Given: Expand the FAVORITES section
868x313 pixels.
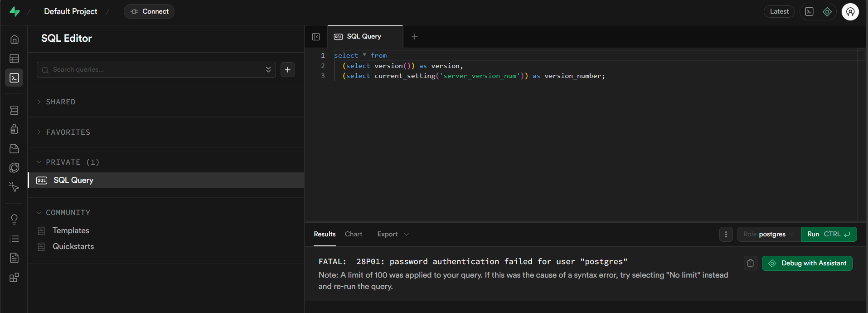Looking at the screenshot, I should 68,132.
